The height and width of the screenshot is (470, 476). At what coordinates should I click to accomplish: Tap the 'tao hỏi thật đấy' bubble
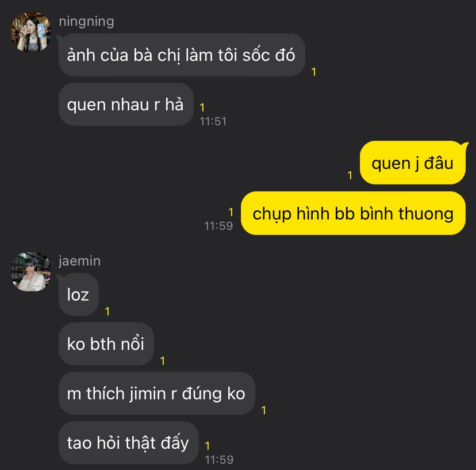tap(129, 442)
